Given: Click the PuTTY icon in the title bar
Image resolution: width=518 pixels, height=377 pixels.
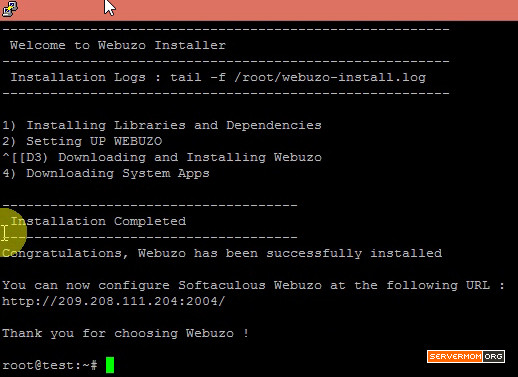Looking at the screenshot, I should point(10,9).
